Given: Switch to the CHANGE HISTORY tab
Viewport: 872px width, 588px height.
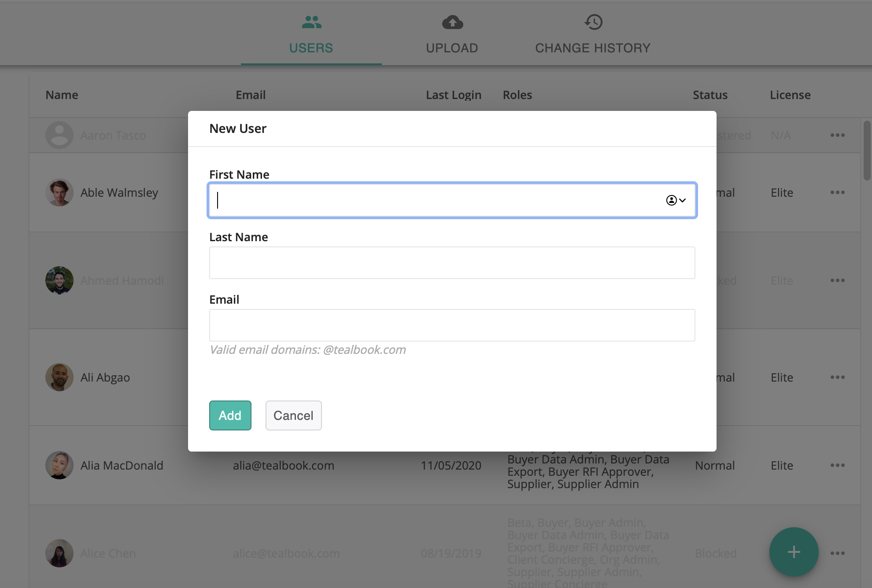Looking at the screenshot, I should click(593, 48).
